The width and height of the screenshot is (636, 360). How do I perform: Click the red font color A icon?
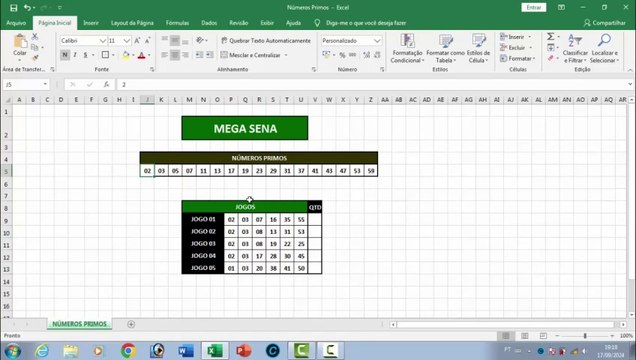coord(141,55)
